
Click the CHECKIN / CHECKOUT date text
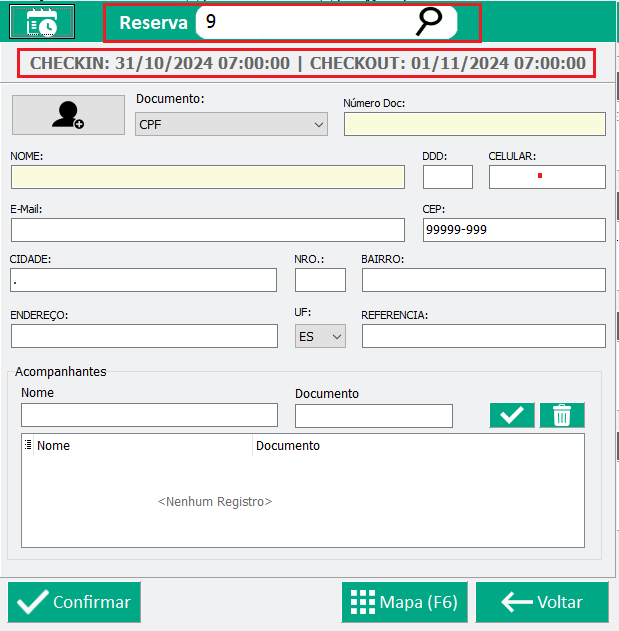pyautogui.click(x=308, y=63)
